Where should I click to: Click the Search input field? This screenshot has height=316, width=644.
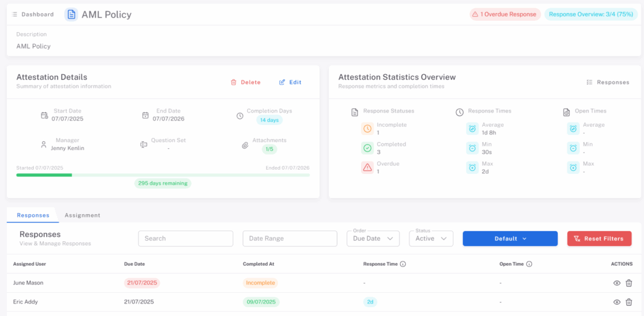(186, 239)
